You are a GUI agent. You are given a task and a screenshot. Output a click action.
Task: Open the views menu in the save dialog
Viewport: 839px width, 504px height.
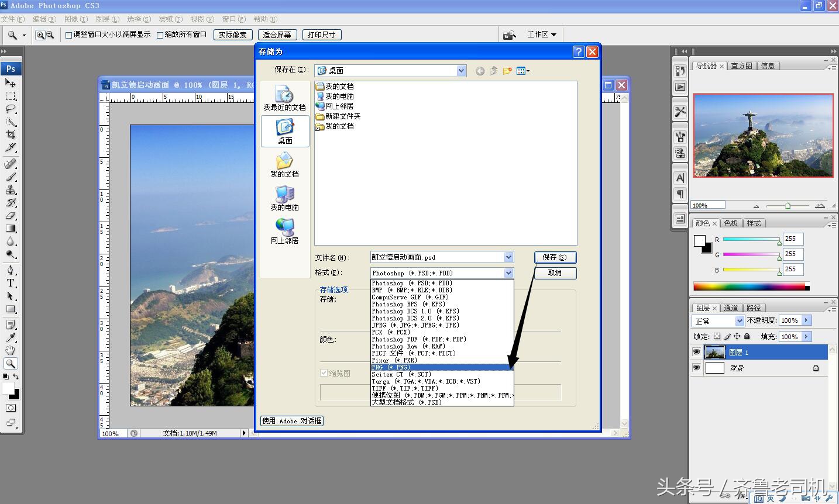pos(523,71)
